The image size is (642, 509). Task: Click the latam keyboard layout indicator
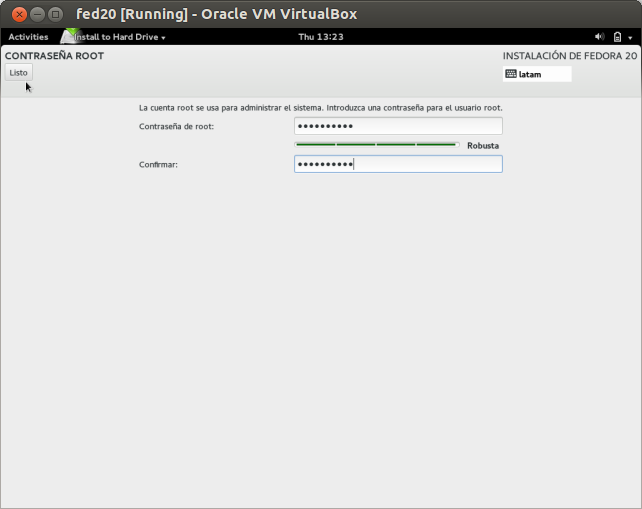click(x=537, y=74)
